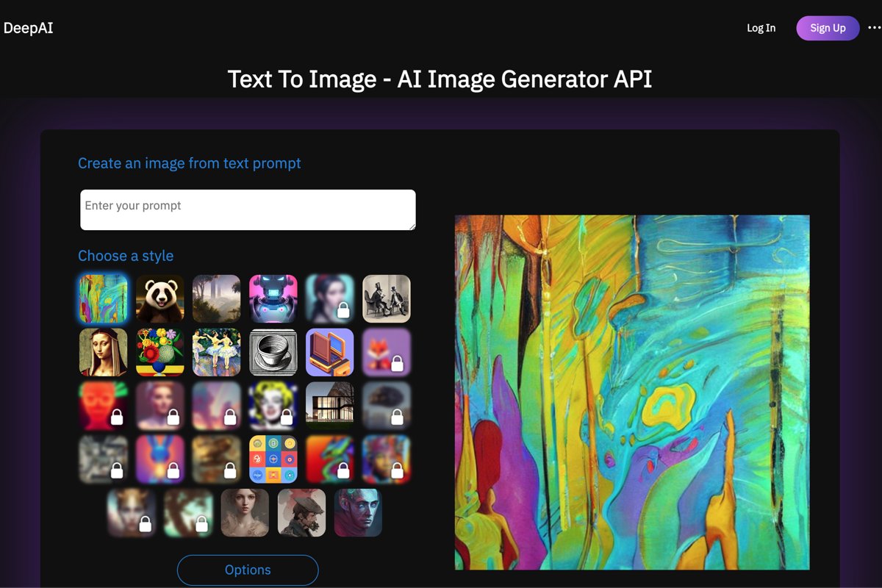Click the 'Create an image from text prompt' heading
The width and height of the screenshot is (882, 588).
tap(190, 163)
